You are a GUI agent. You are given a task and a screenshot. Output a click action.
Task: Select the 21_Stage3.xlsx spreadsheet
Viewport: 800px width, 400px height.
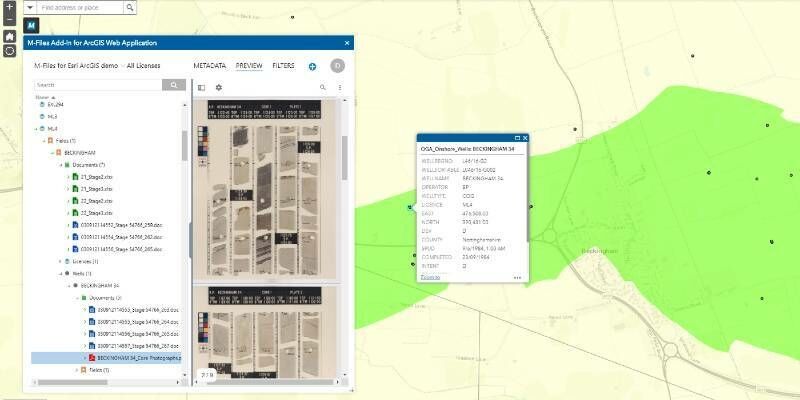click(97, 189)
